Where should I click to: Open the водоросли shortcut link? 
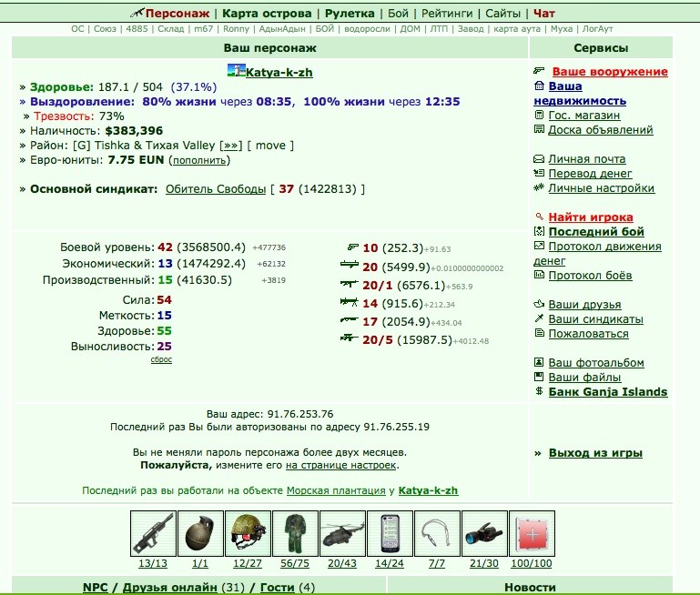pyautogui.click(x=367, y=29)
